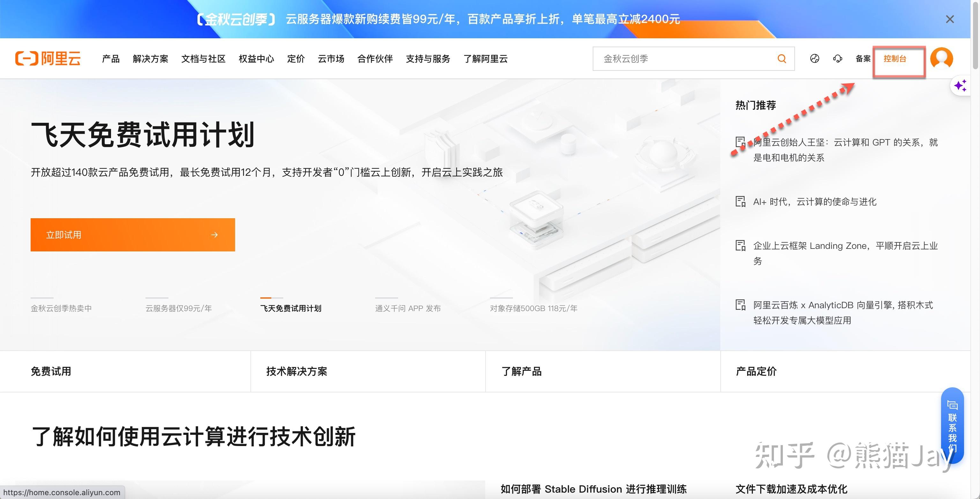The height and width of the screenshot is (499, 980).
Task: Open the globe language icon
Action: 814,59
